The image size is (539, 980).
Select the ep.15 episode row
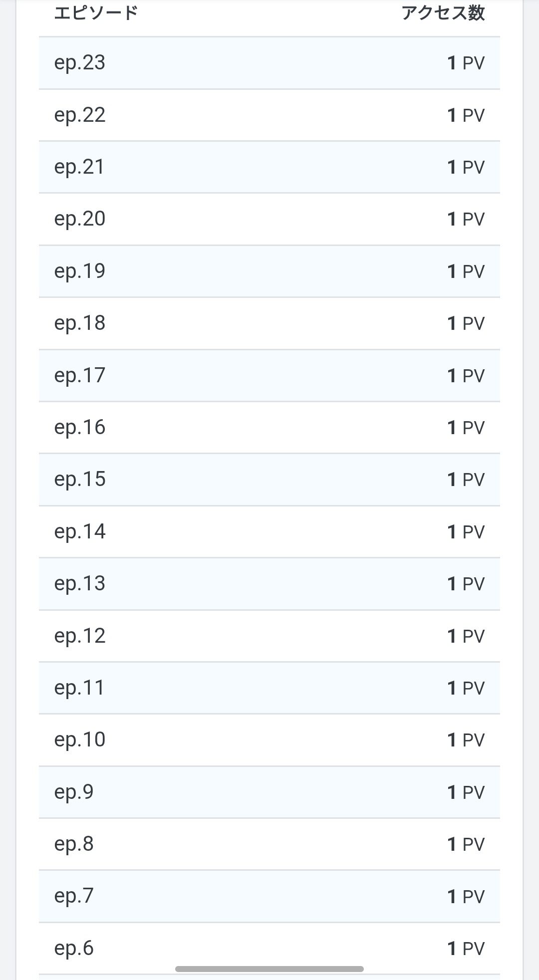click(x=269, y=480)
